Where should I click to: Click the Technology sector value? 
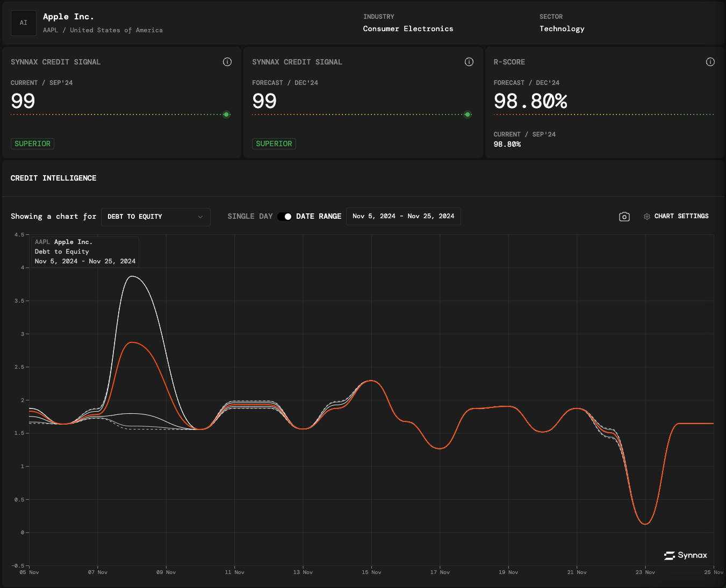tap(562, 28)
